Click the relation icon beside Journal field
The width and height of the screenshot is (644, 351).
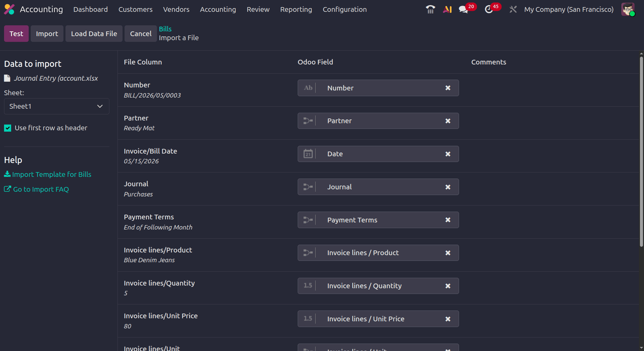click(308, 187)
